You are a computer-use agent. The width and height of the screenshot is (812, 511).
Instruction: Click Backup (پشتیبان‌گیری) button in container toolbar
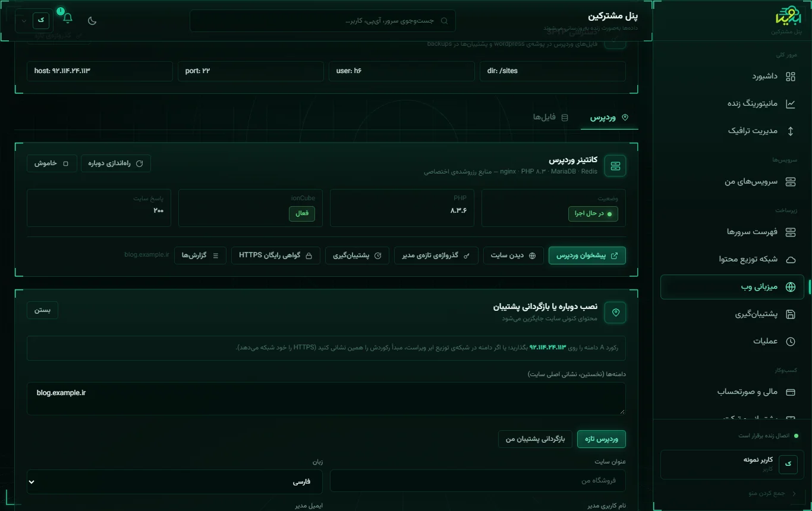357,255
